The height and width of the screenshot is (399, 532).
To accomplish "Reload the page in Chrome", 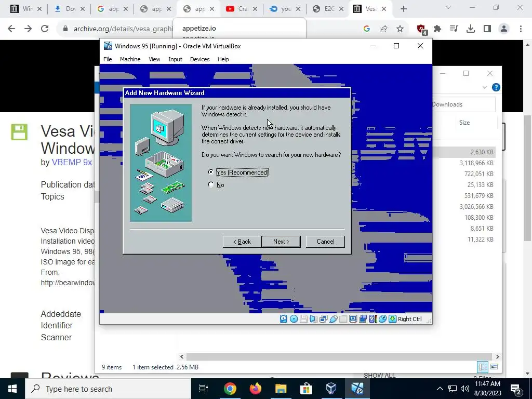I will click(45, 29).
